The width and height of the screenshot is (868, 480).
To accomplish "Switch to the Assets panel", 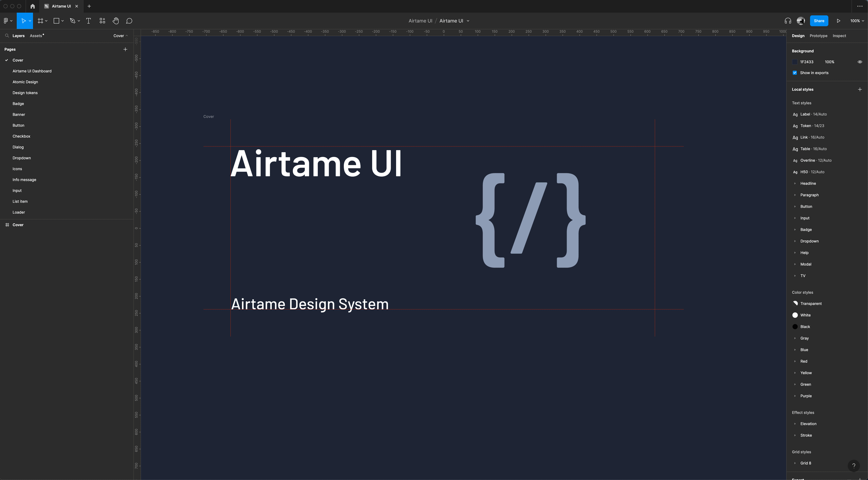I will coord(36,36).
